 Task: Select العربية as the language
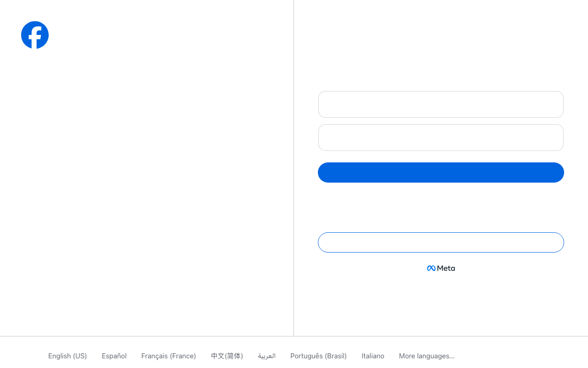[x=266, y=356]
